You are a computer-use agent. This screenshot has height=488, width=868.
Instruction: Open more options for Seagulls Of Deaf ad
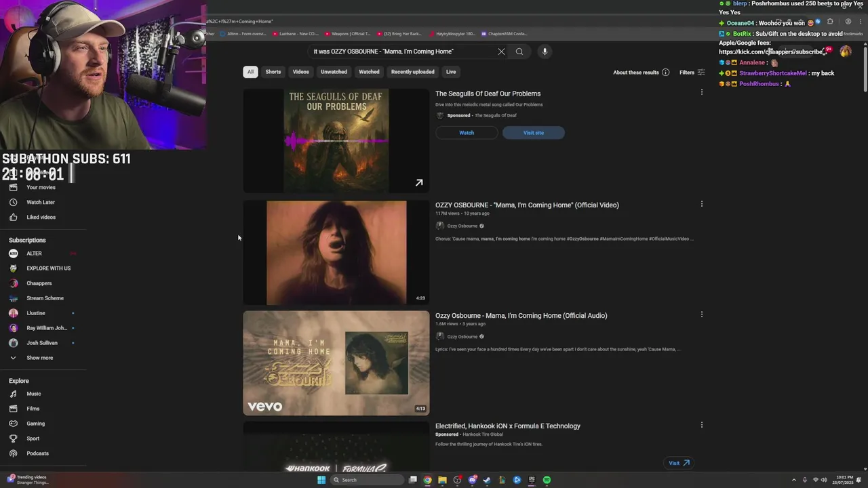tap(702, 92)
